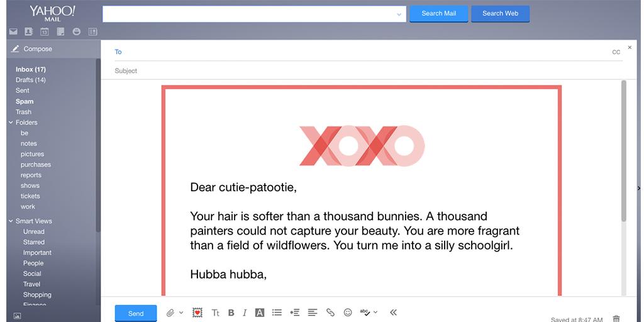Click the message body scrollbar
644x322 pixels.
tap(624, 151)
